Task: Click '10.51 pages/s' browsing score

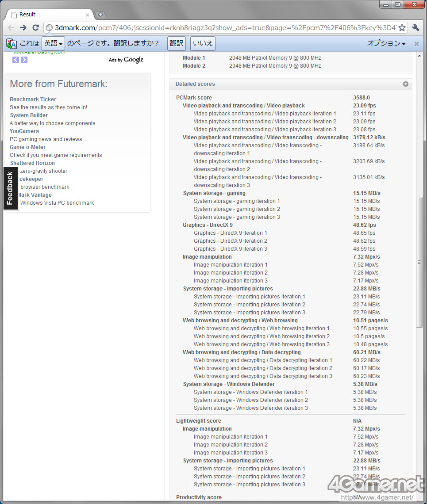Action: [x=370, y=321]
